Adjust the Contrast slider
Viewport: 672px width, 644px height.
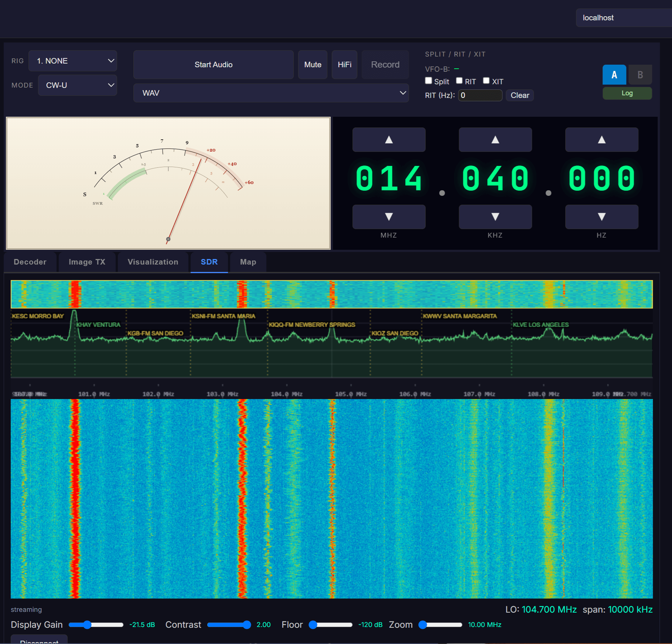229,625
